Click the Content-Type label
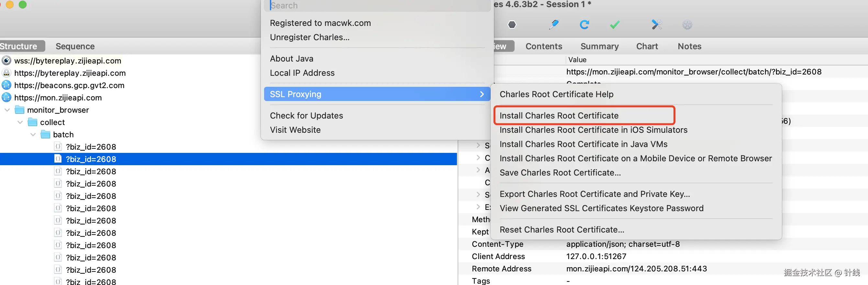This screenshot has width=868, height=285. (497, 244)
